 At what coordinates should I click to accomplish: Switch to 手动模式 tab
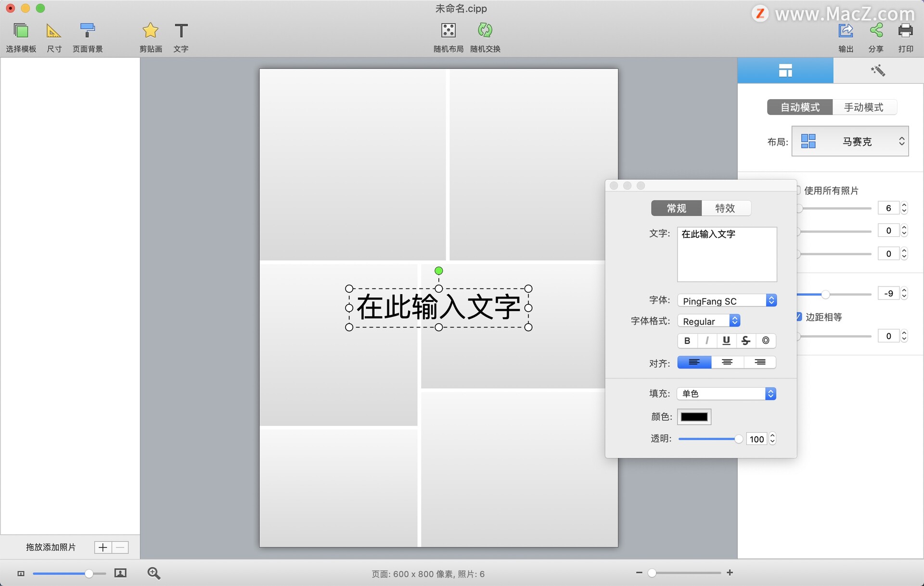[x=864, y=107]
